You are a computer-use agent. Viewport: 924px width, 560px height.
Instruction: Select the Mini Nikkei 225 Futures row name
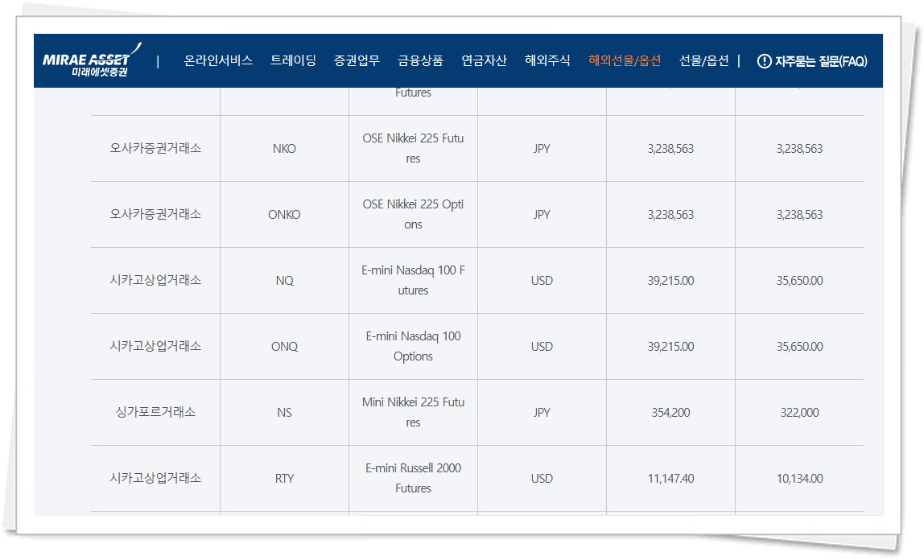(413, 413)
